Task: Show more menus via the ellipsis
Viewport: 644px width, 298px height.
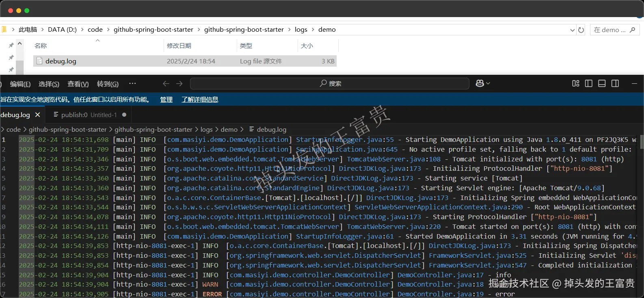Action: [132, 83]
